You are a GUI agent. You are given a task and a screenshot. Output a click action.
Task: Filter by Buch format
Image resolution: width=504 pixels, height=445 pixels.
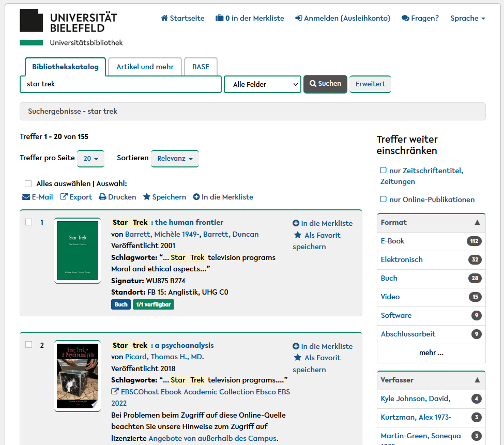pos(431,278)
